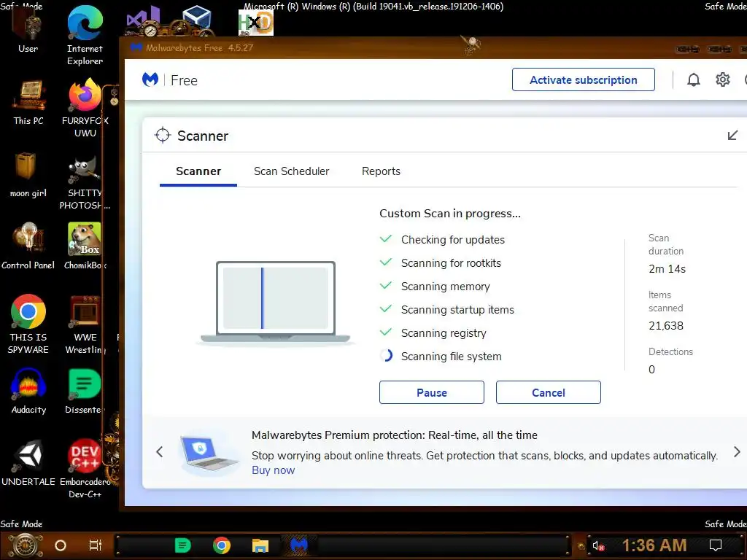Select the User desktop icon
The height and width of the screenshot is (560, 747).
pyautogui.click(x=28, y=31)
